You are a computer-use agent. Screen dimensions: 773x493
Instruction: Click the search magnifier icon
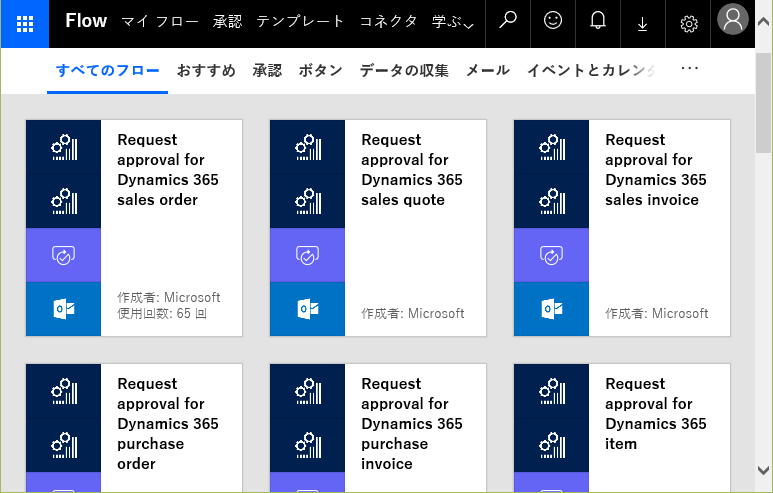click(508, 21)
